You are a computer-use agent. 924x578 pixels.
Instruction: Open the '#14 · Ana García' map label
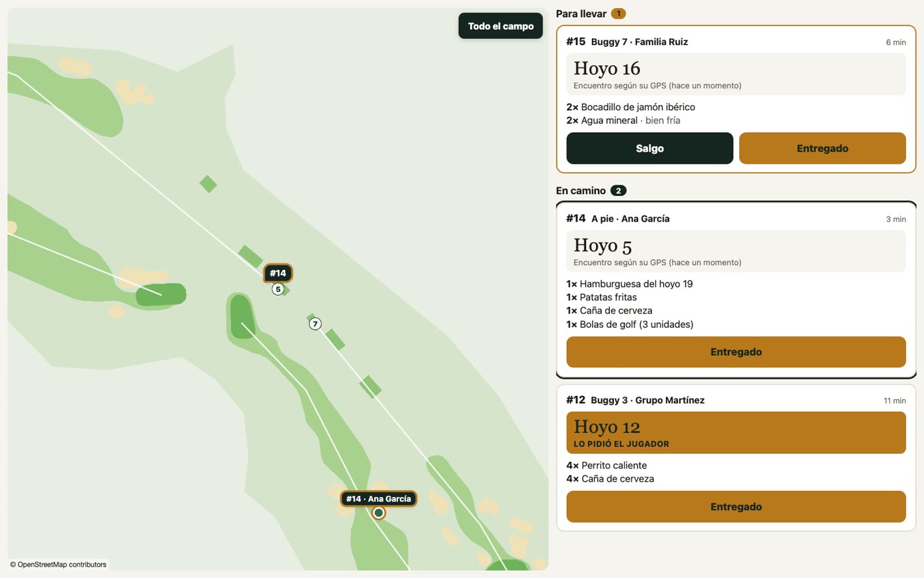[x=378, y=499]
